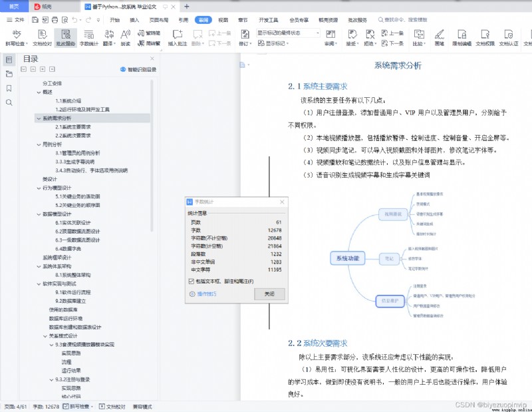Accept the revision (接受) icon
This screenshot has height=412, width=532.
352,37
